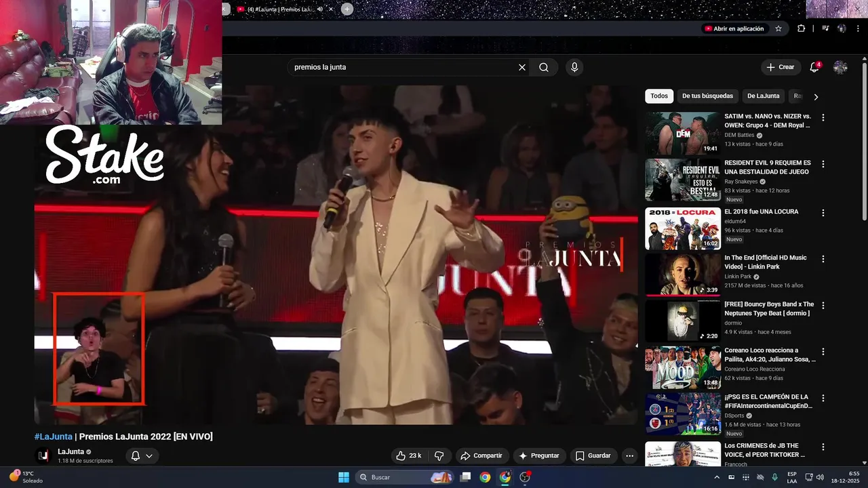Click the microphone tray icon
Viewport: 868px width, 488px height.
(x=774, y=477)
